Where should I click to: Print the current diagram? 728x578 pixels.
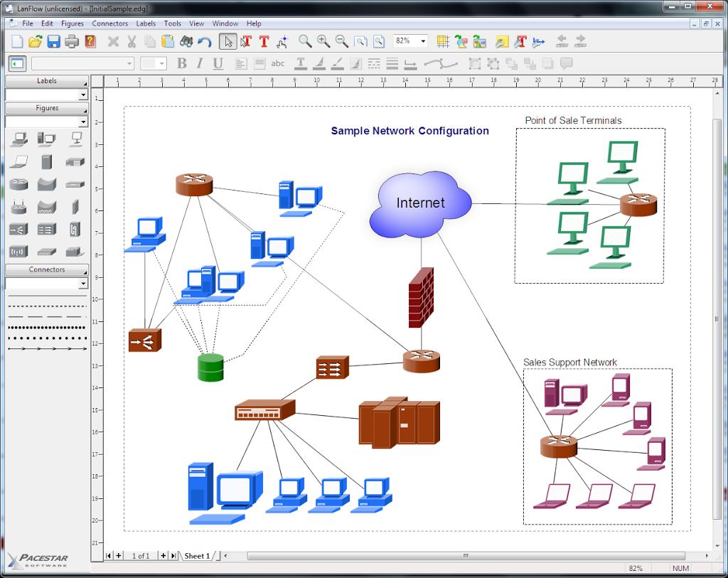tap(72, 42)
